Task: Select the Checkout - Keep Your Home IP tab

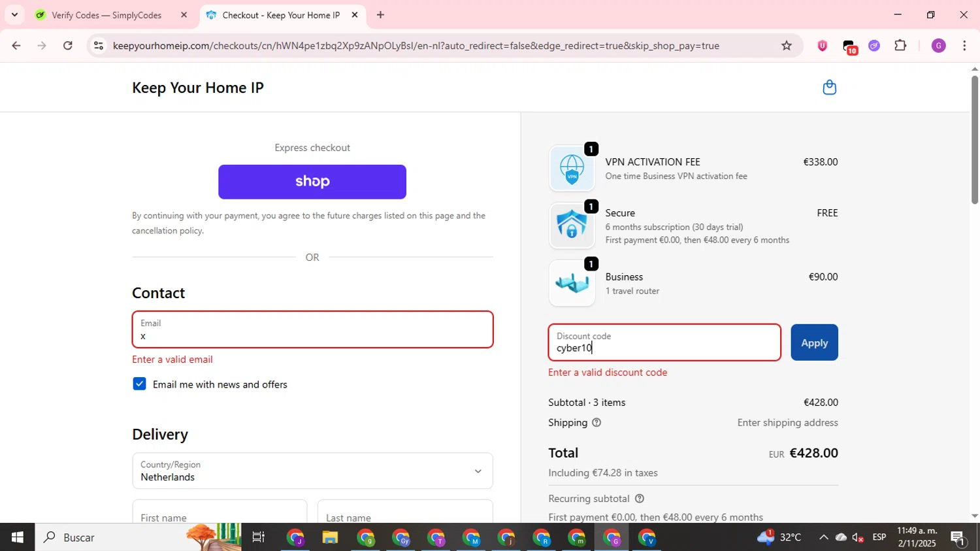Action: (281, 15)
